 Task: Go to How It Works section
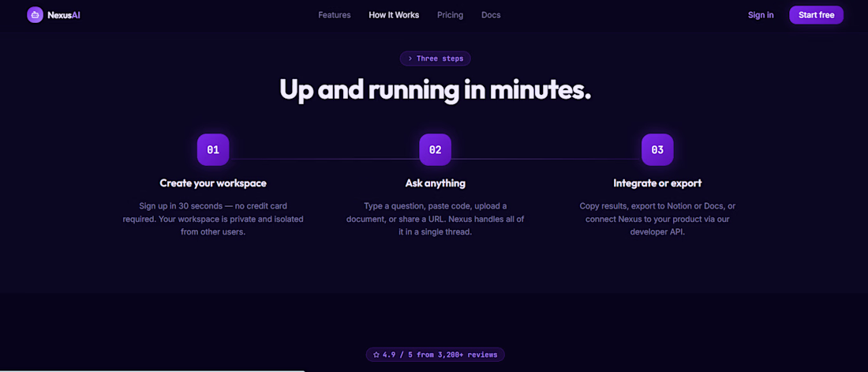coord(394,15)
